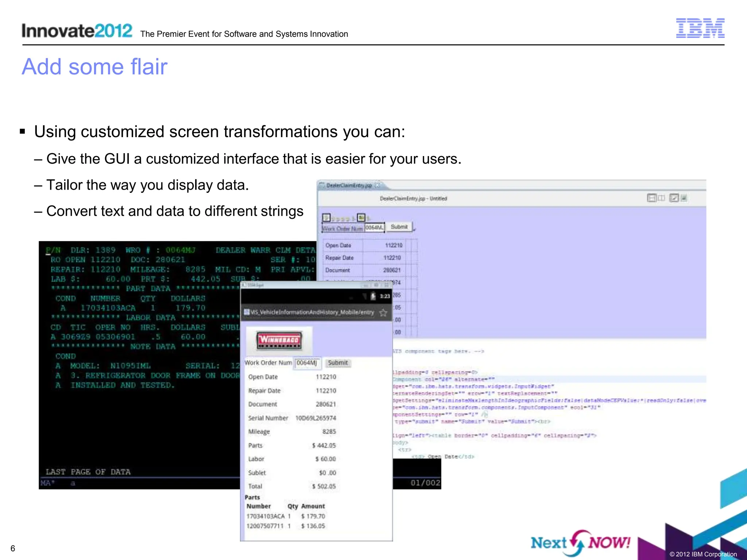The height and width of the screenshot is (560, 747).
Task: Click the IBM logo
Action: click(700, 28)
